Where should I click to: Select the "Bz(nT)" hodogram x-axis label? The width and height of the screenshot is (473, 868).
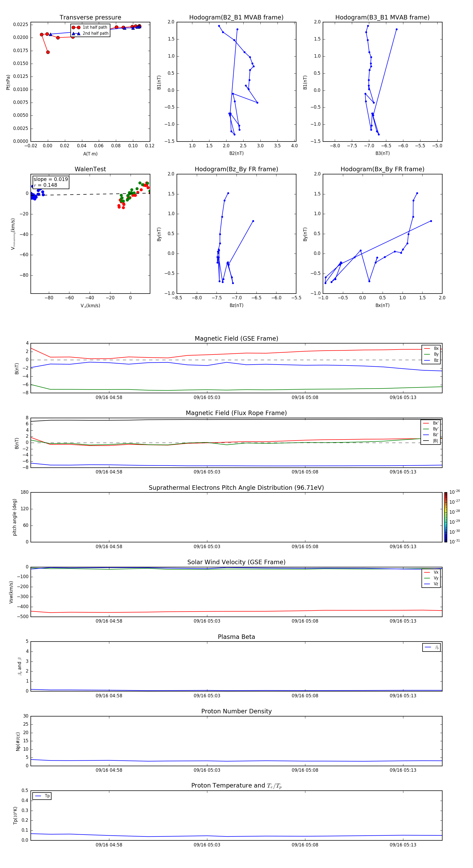pyautogui.click(x=236, y=305)
